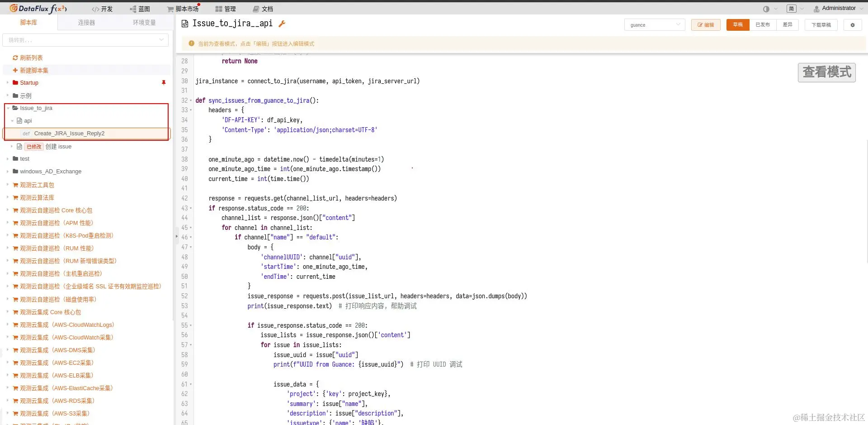868x425 pixels.
Task: Open the editor settings gear button
Action: pyautogui.click(x=853, y=25)
